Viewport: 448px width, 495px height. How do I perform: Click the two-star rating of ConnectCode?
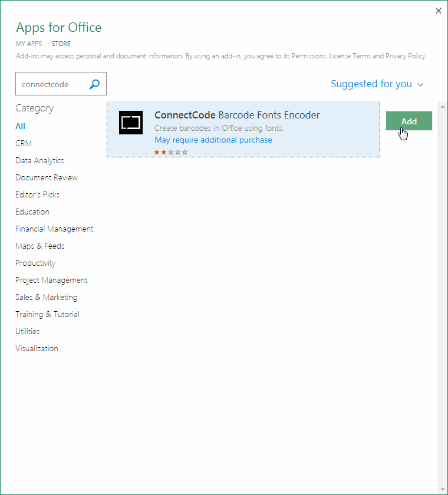[171, 152]
